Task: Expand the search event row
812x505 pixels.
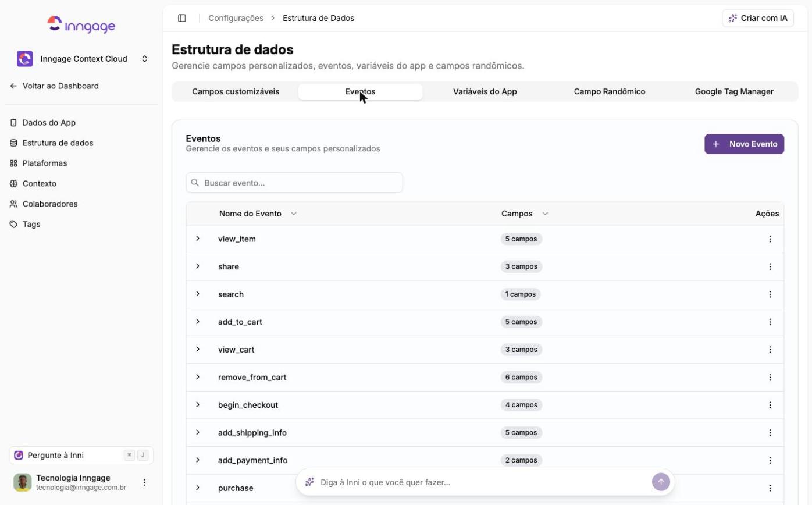Action: (x=198, y=294)
